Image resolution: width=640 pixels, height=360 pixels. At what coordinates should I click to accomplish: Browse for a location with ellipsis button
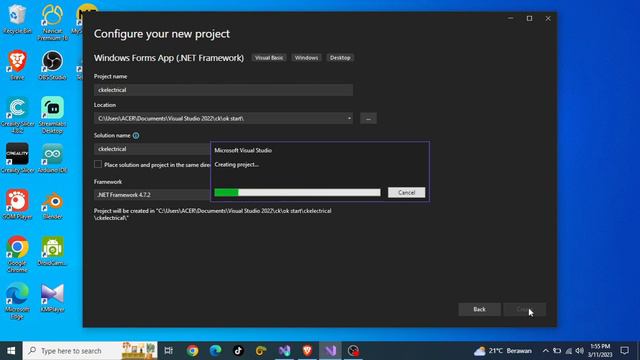click(x=368, y=118)
